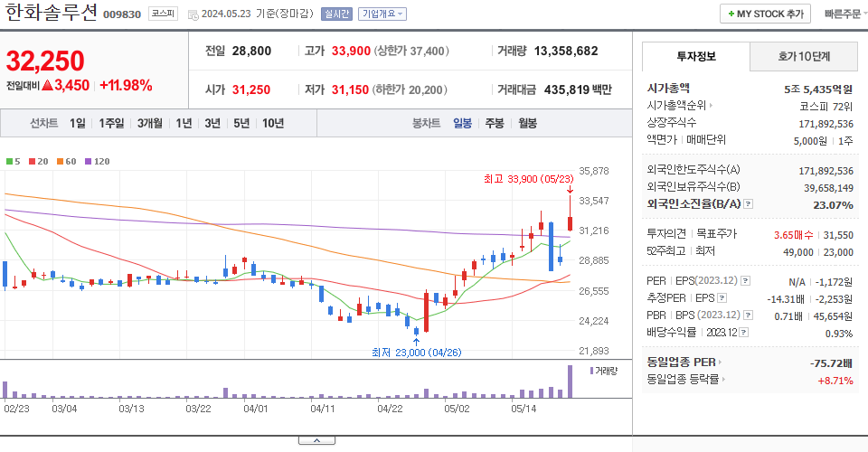Click the 04/11 date label on chart axis
The image size is (868, 452).
(x=322, y=409)
